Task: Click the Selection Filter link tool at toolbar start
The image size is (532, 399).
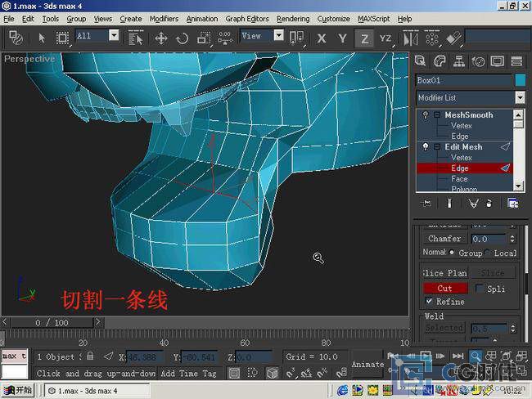Action: click(x=16, y=38)
